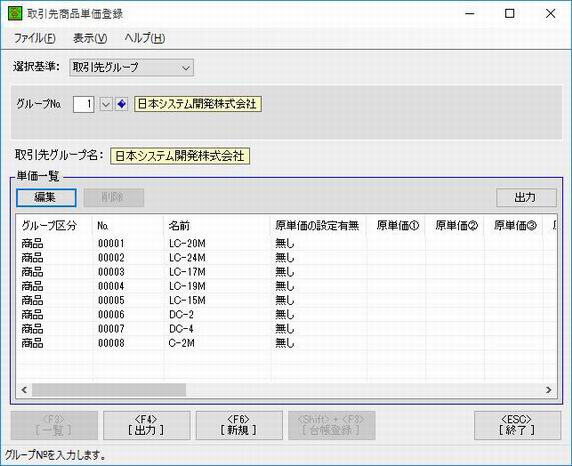Screen dimensions: 572x466
Task: Click the F4 出力 function button
Action: (x=147, y=425)
